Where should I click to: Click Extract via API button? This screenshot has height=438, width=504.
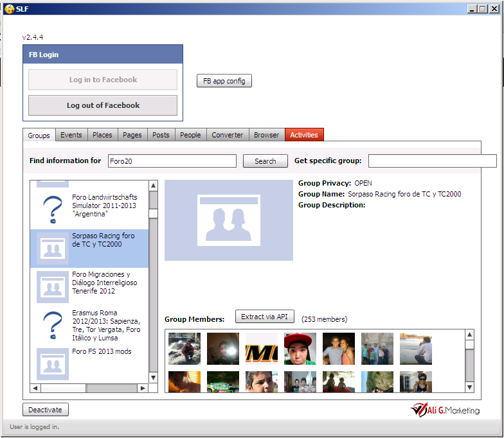265,317
